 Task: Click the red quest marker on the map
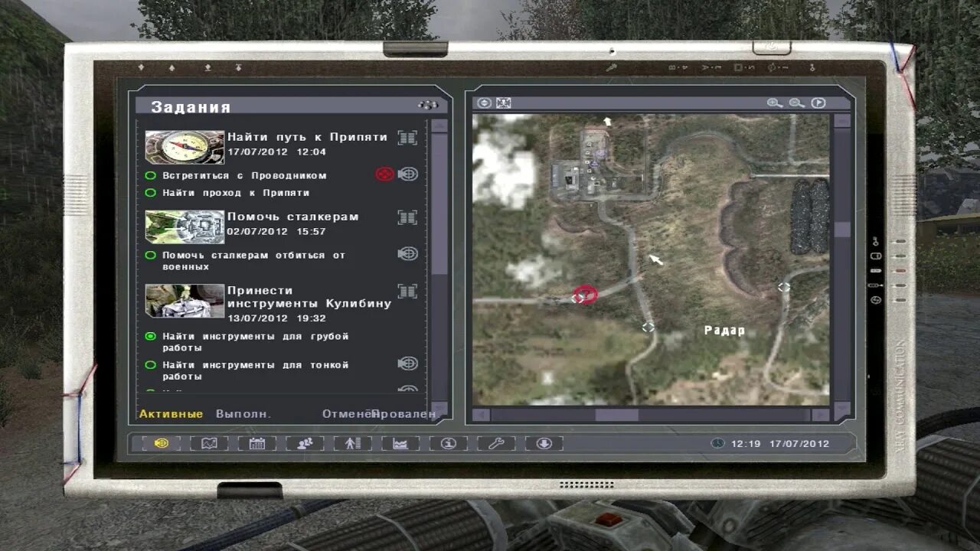point(586,295)
